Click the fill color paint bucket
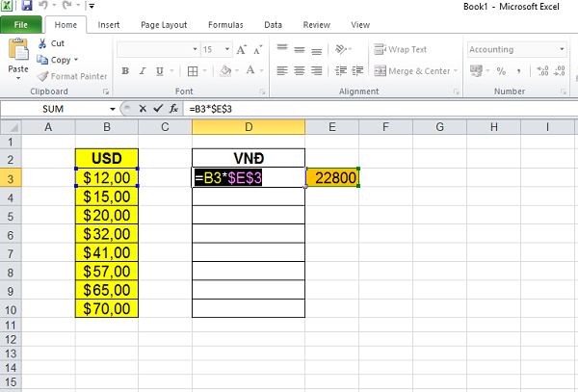This screenshot has height=392, width=578. (x=224, y=70)
